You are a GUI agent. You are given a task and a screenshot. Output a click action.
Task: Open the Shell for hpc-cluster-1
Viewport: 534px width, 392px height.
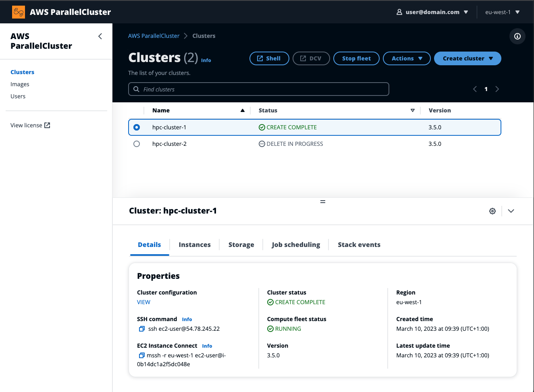click(x=269, y=58)
